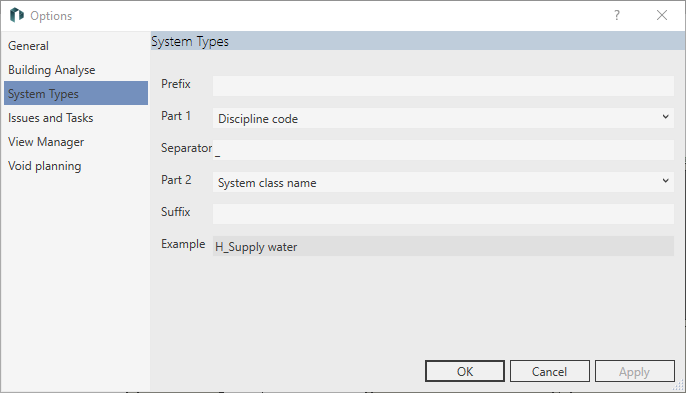Click the Apply button
The width and height of the screenshot is (686, 393).
coord(634,371)
